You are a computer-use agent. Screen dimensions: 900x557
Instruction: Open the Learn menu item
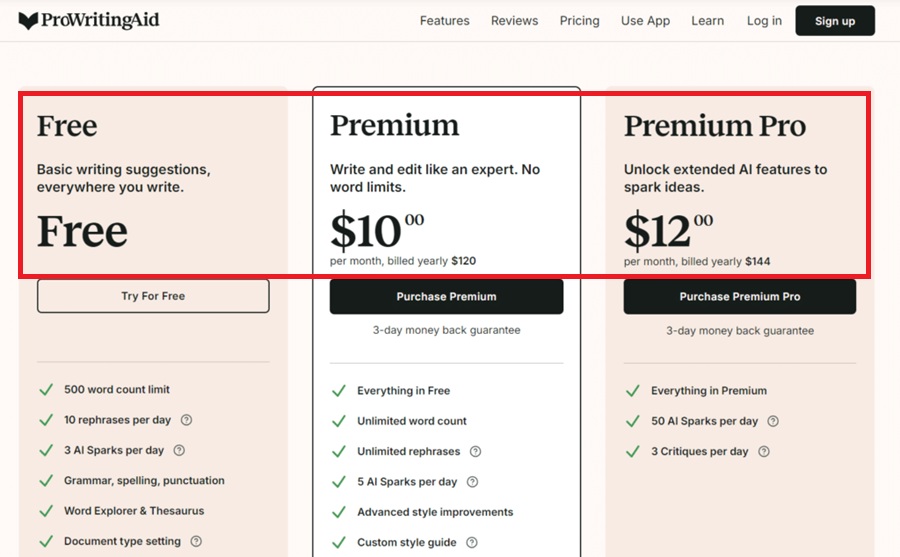tap(707, 21)
